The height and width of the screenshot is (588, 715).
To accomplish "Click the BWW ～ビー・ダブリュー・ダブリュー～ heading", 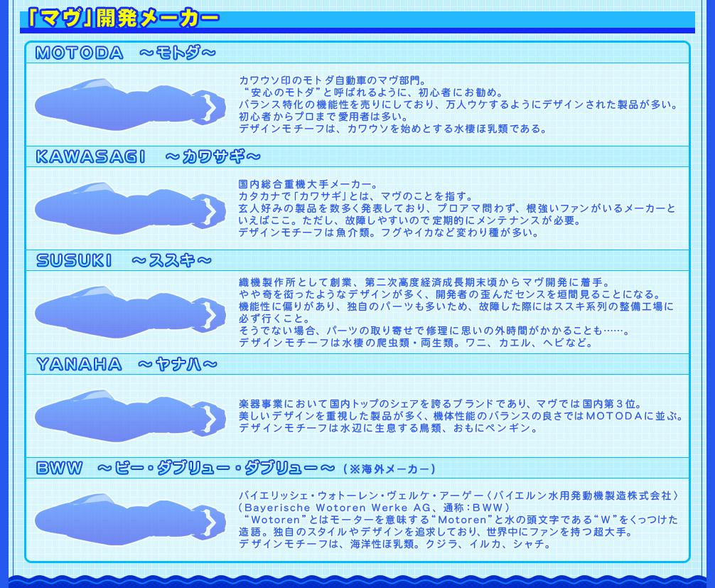I will 186,468.
